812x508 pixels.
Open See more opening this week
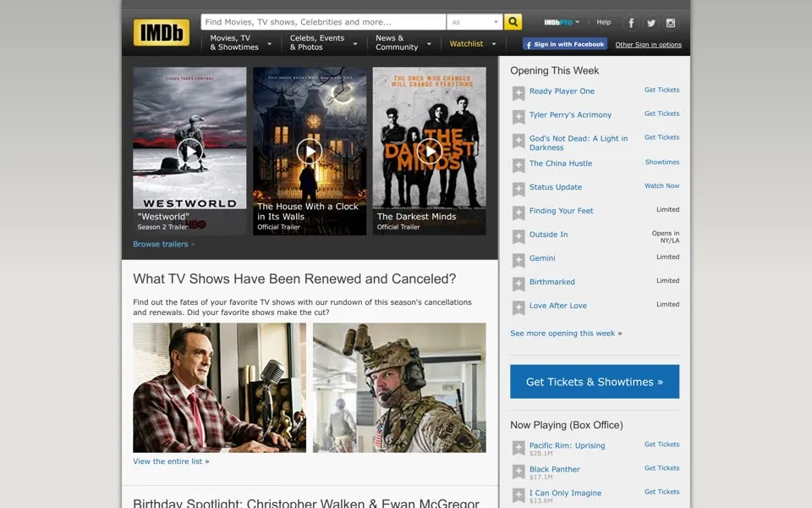[x=566, y=334]
